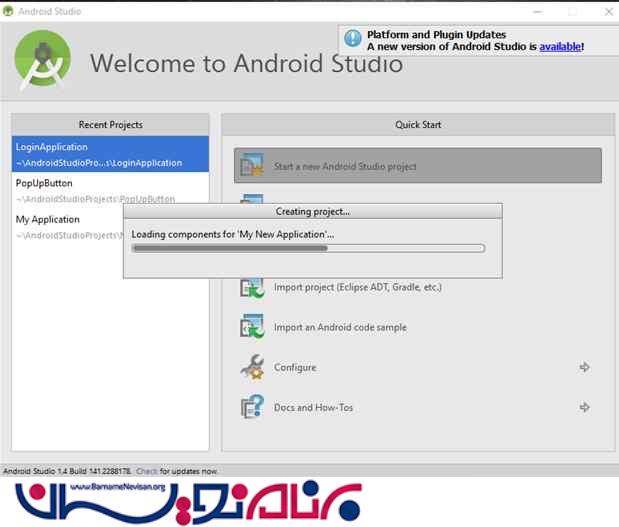Click the Quick Start header
The height and width of the screenshot is (527, 619).
pos(418,125)
